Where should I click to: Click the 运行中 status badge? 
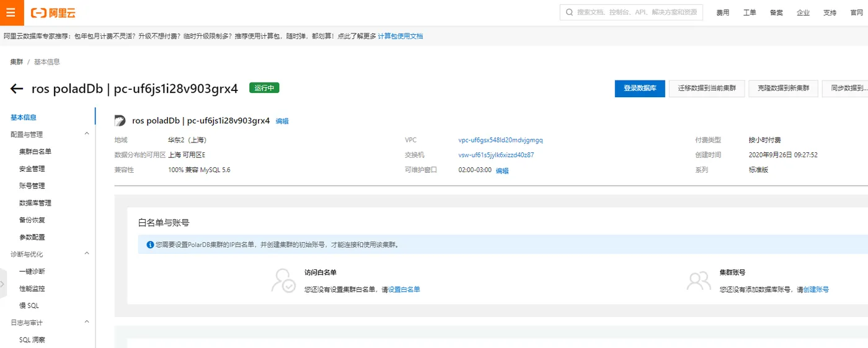point(264,88)
